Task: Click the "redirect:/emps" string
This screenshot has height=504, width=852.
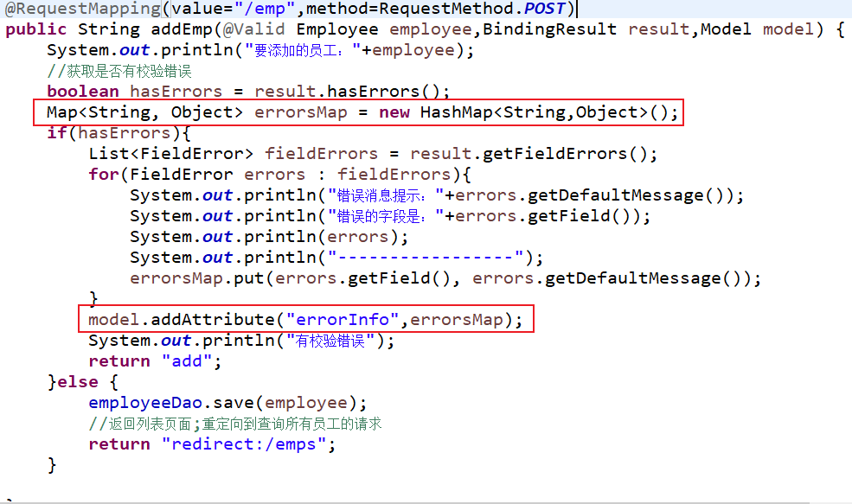Action: (244, 444)
